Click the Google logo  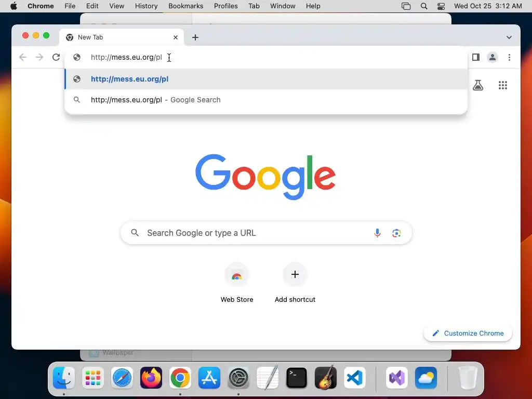point(265,177)
